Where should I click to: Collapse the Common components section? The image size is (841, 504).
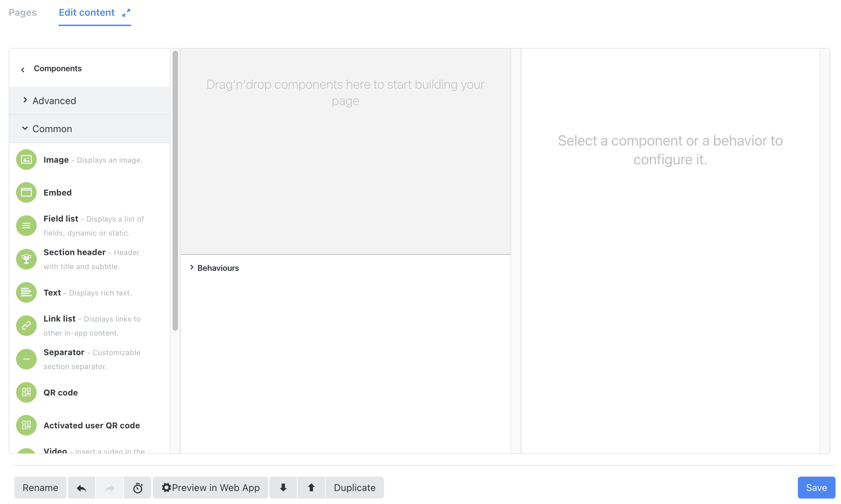click(90, 129)
